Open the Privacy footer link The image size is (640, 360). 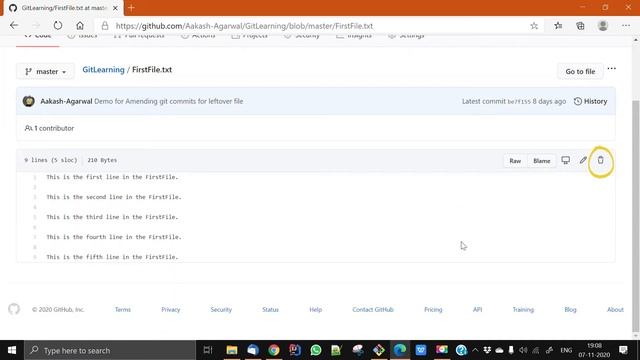pyautogui.click(x=171, y=309)
